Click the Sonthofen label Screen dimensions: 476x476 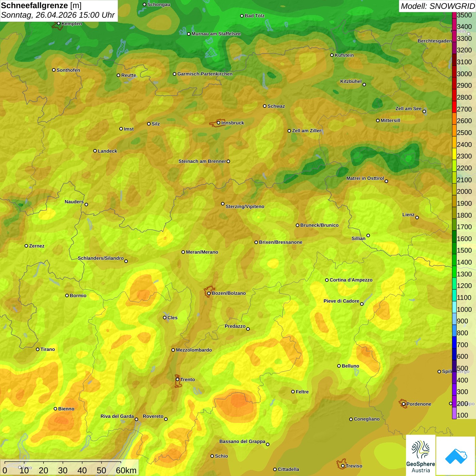pos(68,70)
